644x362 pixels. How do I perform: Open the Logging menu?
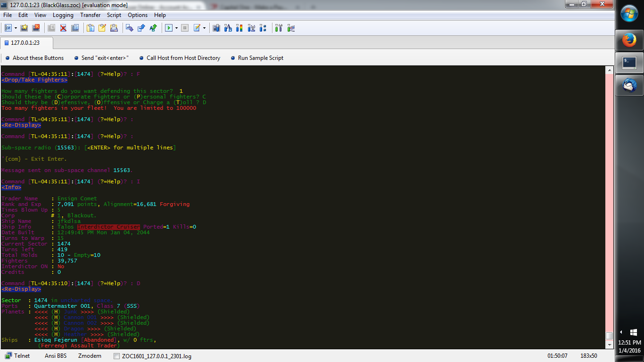pyautogui.click(x=63, y=15)
